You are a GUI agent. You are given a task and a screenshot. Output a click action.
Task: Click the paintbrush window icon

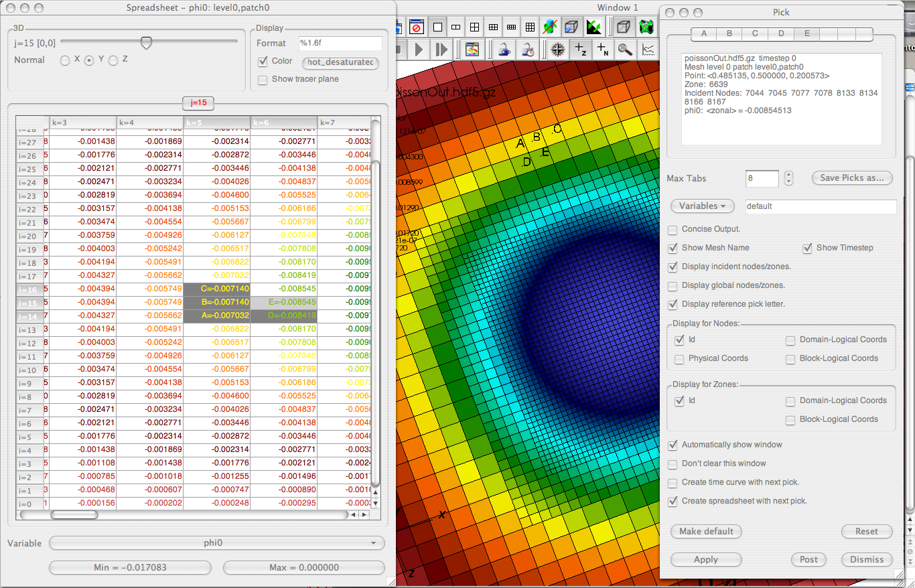[472, 49]
